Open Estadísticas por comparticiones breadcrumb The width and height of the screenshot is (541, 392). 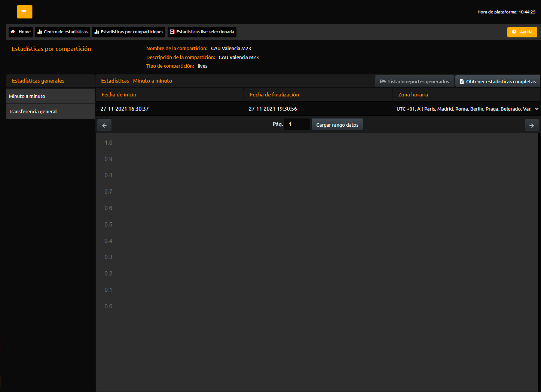pos(129,32)
